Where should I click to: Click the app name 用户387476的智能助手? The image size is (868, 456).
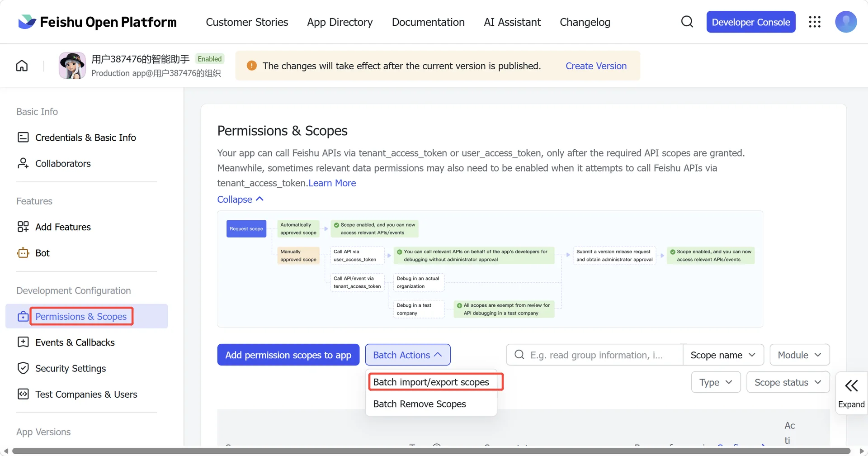tap(141, 59)
